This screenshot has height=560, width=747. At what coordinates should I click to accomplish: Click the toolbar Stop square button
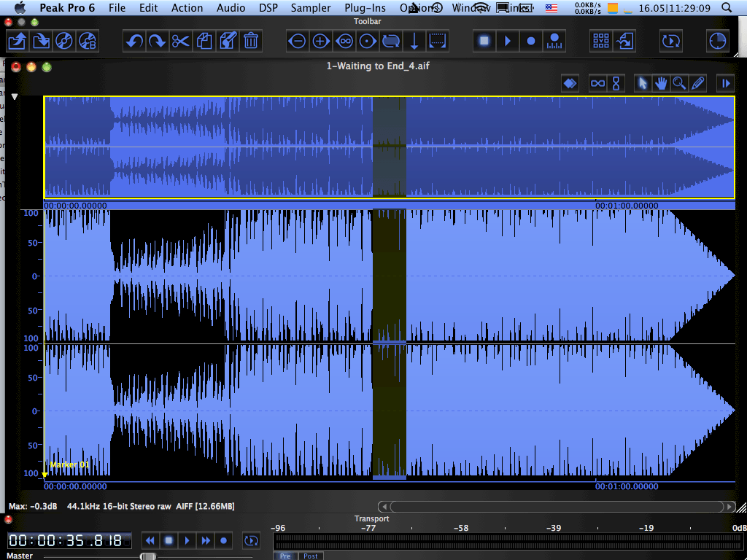(484, 42)
